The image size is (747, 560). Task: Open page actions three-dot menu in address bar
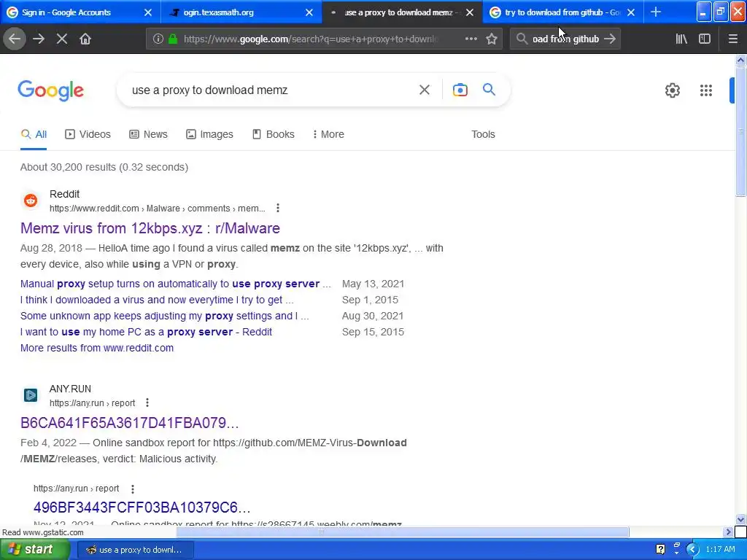pos(471,39)
